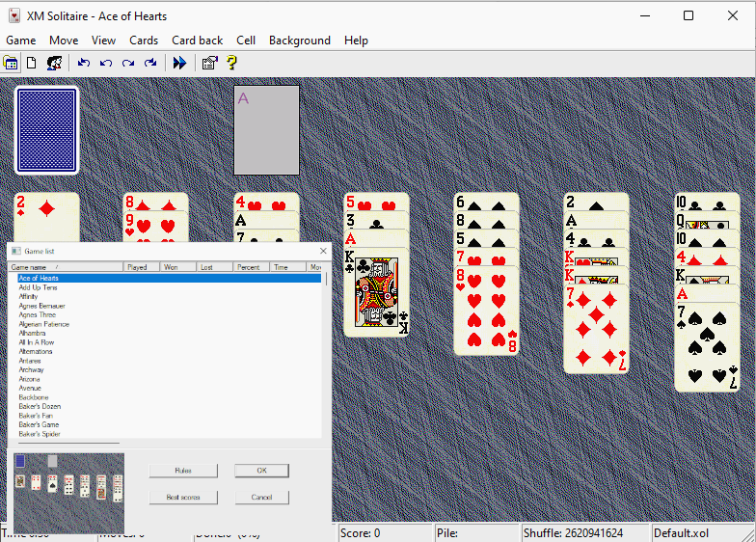Image resolution: width=756 pixels, height=542 pixels.
Task: Click the yellow question mark help icon
Action: [x=231, y=63]
